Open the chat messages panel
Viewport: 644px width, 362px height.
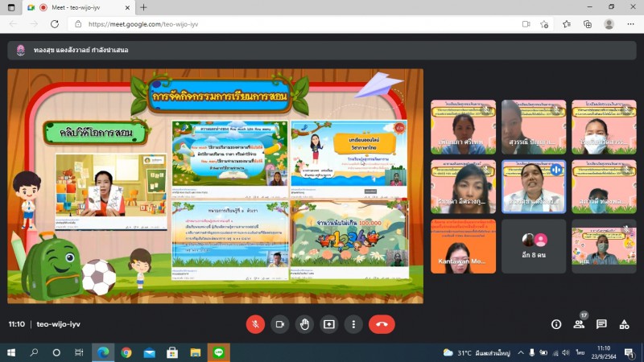601,324
